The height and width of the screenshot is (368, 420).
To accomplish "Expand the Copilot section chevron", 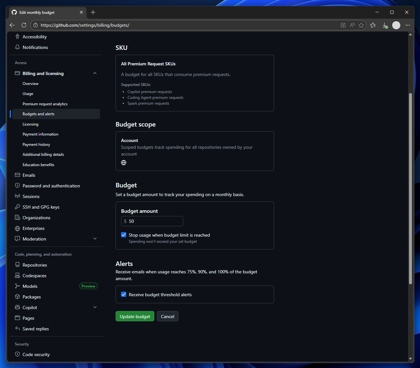I will 95,307.
